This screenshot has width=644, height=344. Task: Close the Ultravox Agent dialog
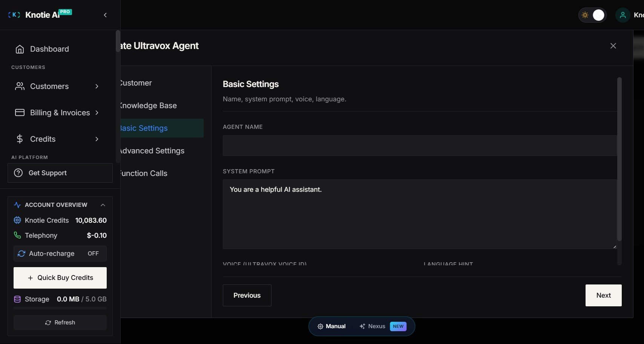pos(613,46)
